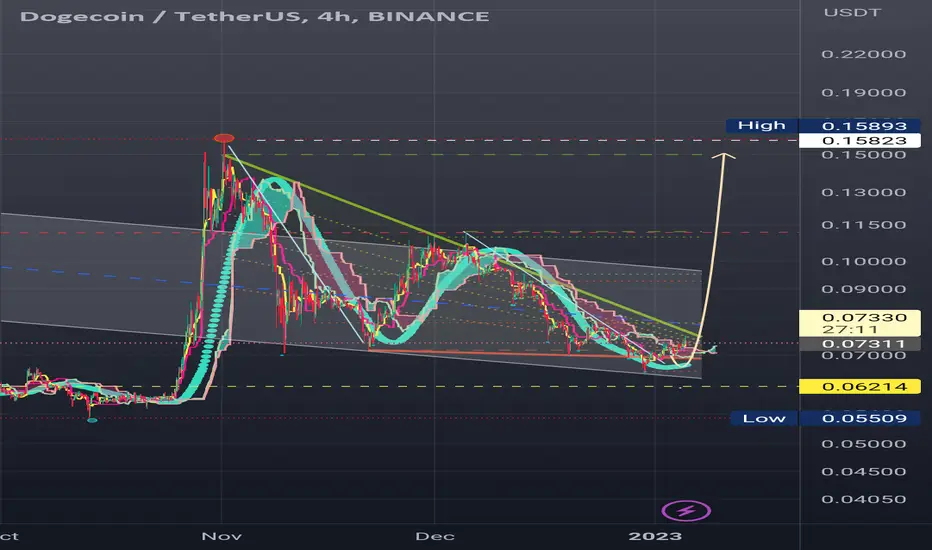Viewport: 932px width, 550px height.
Task: Click the Dogecoin / TetherUS chart title
Action: pos(254,16)
